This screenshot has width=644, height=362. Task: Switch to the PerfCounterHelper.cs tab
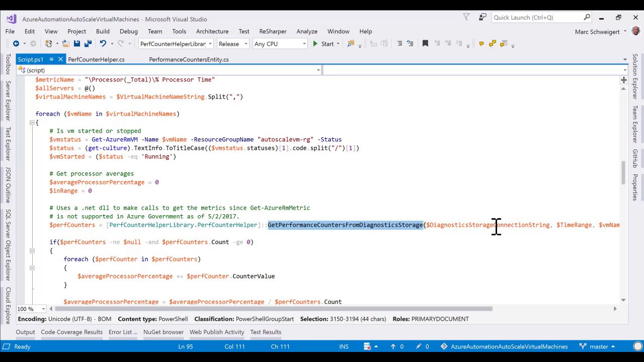point(96,59)
